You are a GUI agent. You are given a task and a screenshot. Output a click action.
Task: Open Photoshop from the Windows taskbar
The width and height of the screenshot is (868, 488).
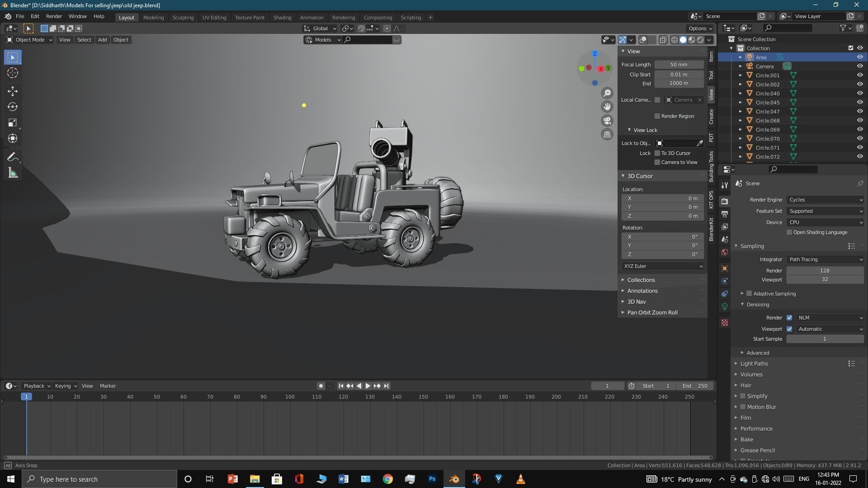pyautogui.click(x=432, y=479)
